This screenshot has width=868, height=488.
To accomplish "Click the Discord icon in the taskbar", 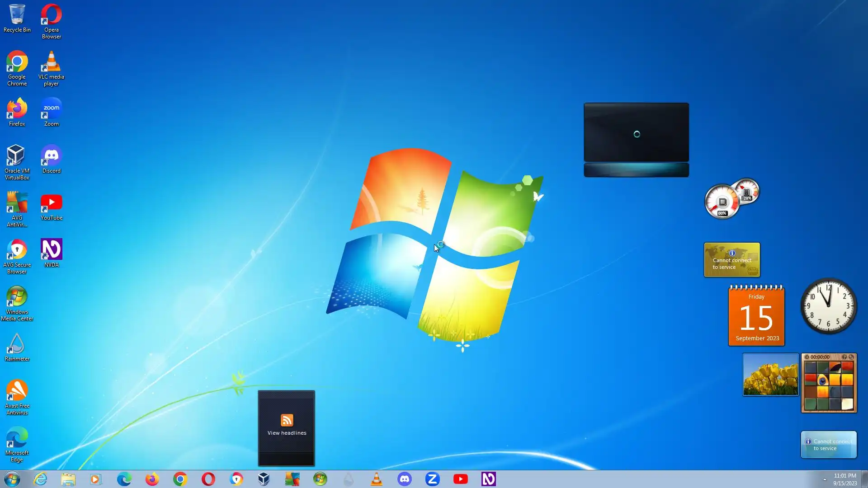I will pyautogui.click(x=404, y=479).
